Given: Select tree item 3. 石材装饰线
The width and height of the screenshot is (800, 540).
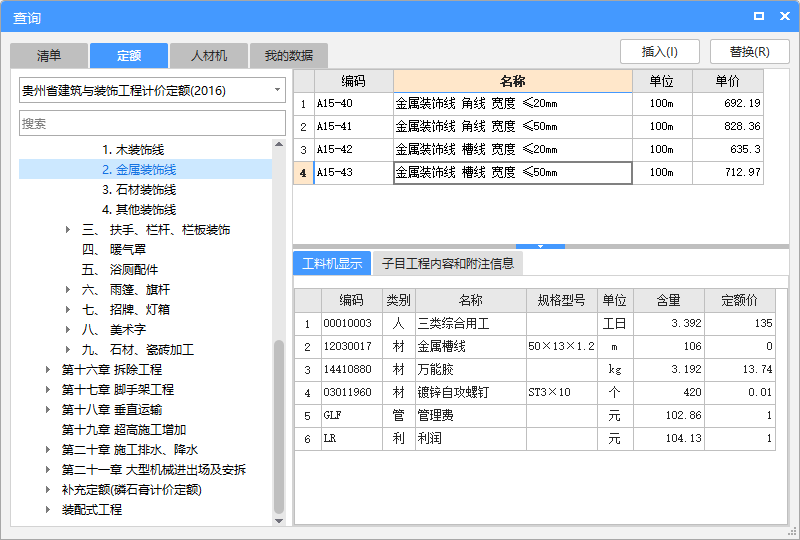Looking at the screenshot, I should click(139, 190).
